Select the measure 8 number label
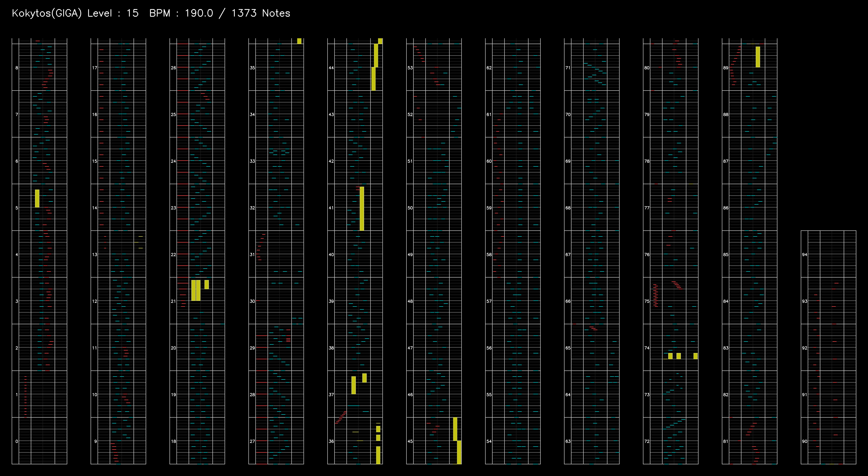The height and width of the screenshot is (476, 868). point(17,68)
